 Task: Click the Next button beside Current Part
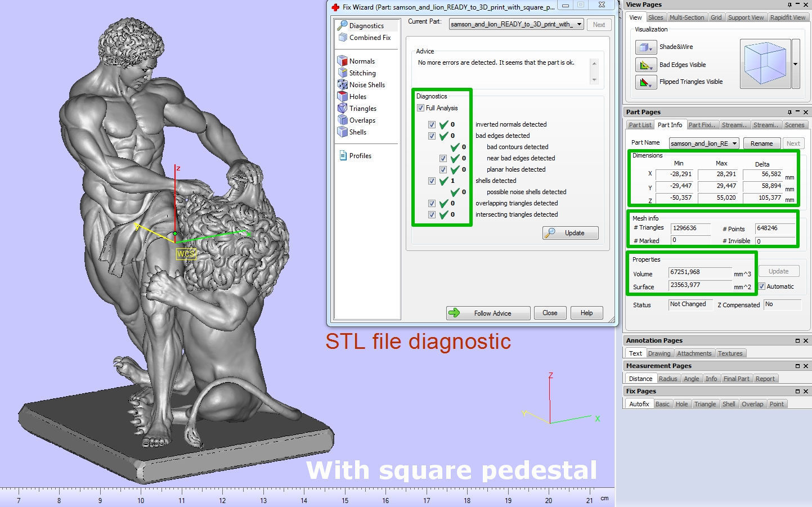pos(599,25)
